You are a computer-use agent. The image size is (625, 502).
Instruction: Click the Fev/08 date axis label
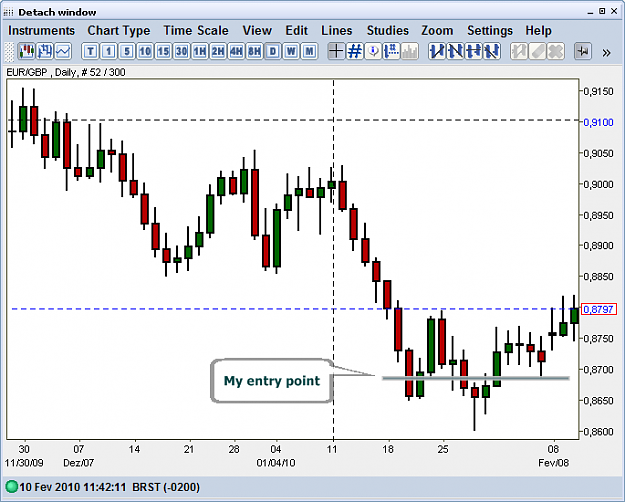[553, 463]
